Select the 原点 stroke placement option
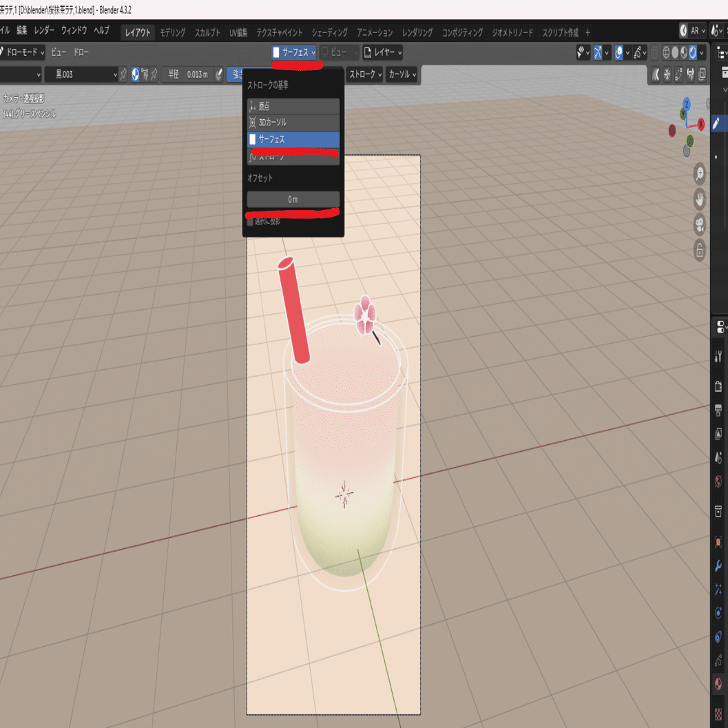 (293, 106)
